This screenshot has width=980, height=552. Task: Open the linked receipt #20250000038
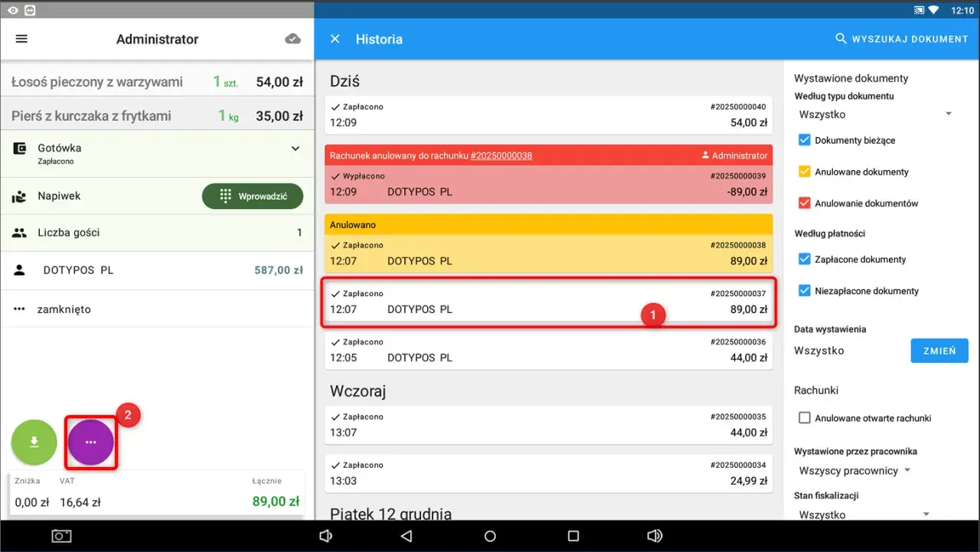(501, 155)
